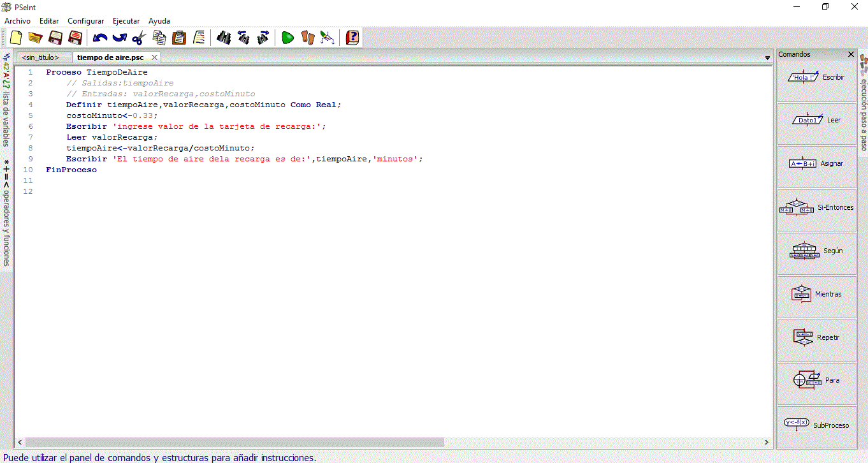Cut selection with the scissors icon
This screenshot has width=868, height=463.
pos(139,38)
